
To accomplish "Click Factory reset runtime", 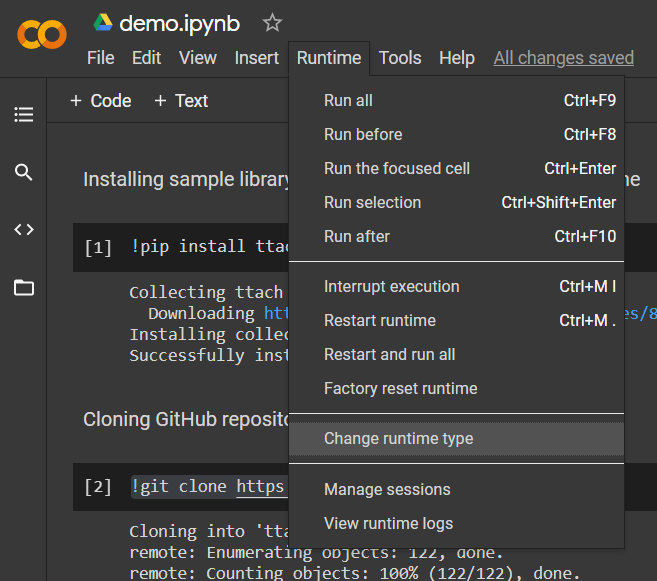I will (400, 388).
